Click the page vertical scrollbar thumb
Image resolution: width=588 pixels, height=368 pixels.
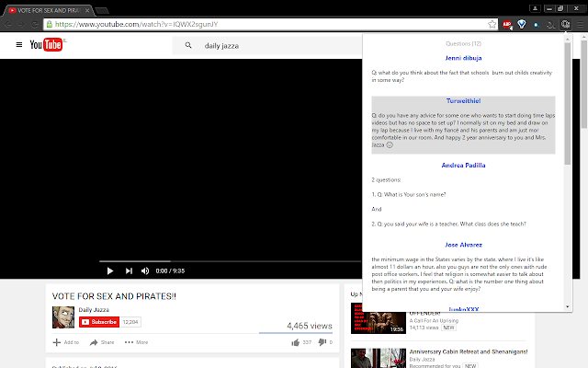click(584, 85)
